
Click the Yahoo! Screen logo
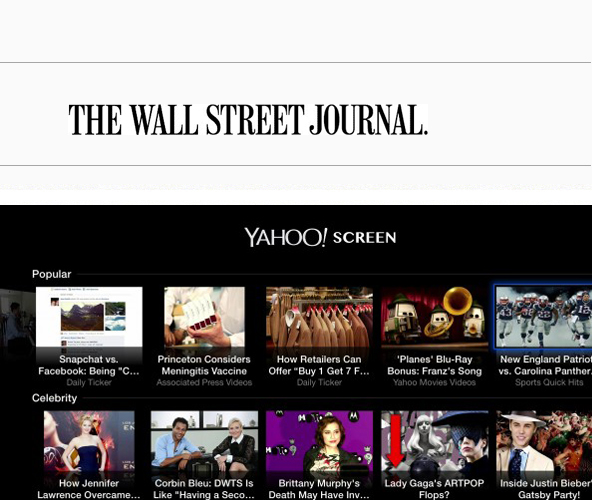(320, 237)
